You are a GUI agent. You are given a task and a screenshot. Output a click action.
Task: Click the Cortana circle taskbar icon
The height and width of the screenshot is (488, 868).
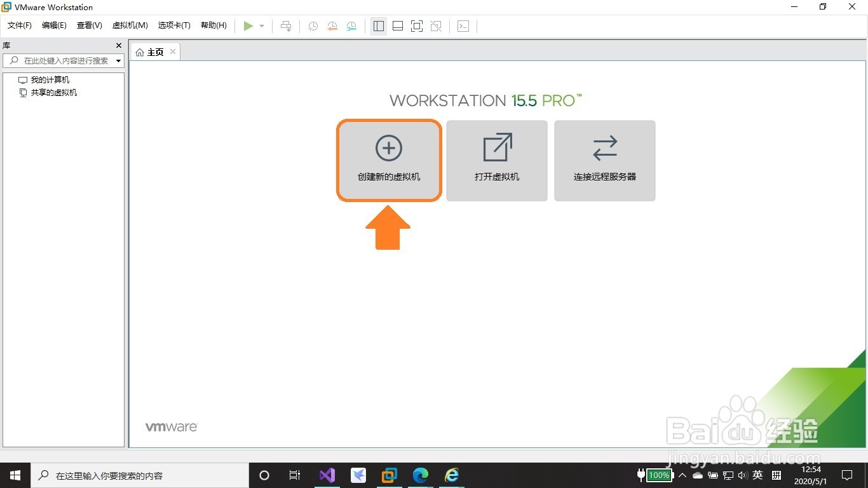tap(264, 475)
